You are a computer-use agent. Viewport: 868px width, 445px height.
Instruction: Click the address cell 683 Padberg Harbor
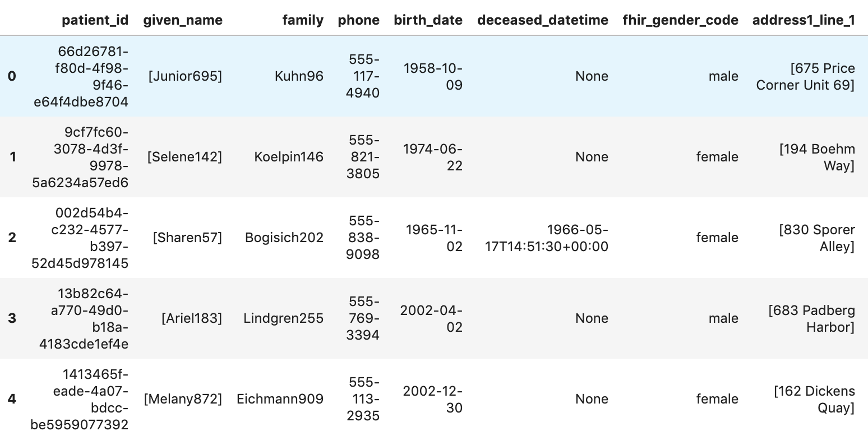pos(812,318)
